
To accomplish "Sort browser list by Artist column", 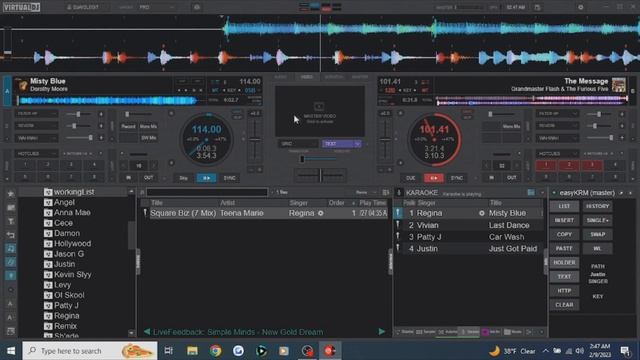I will click(x=228, y=203).
